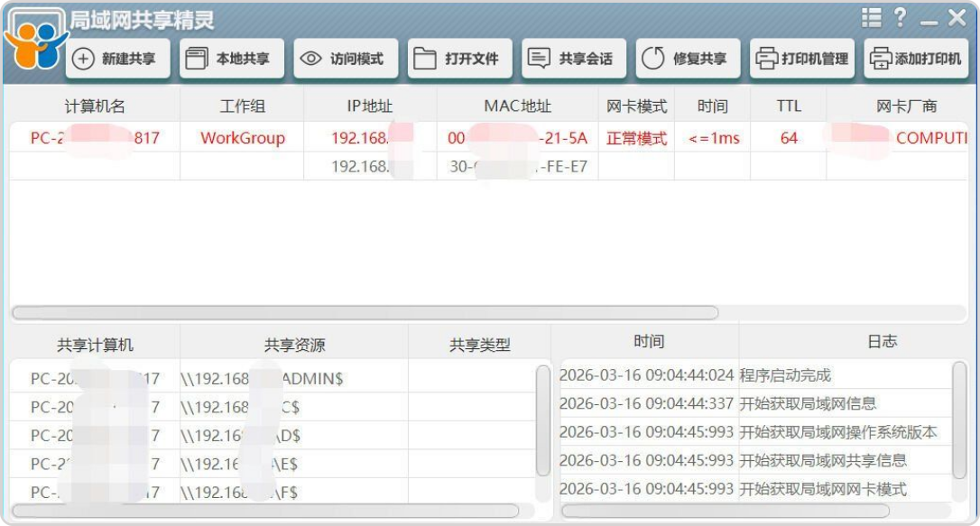Click the help question mark icon
980x526 pixels.
[x=900, y=17]
